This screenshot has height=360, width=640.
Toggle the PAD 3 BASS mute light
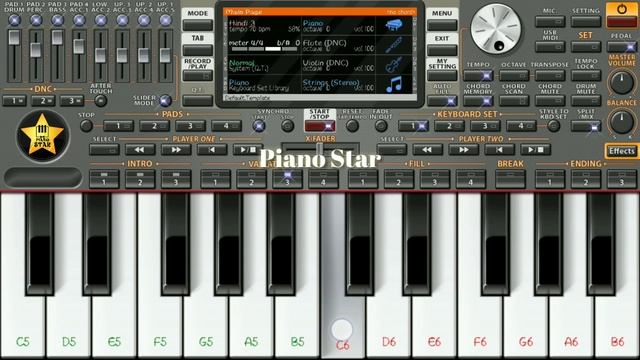point(58,20)
